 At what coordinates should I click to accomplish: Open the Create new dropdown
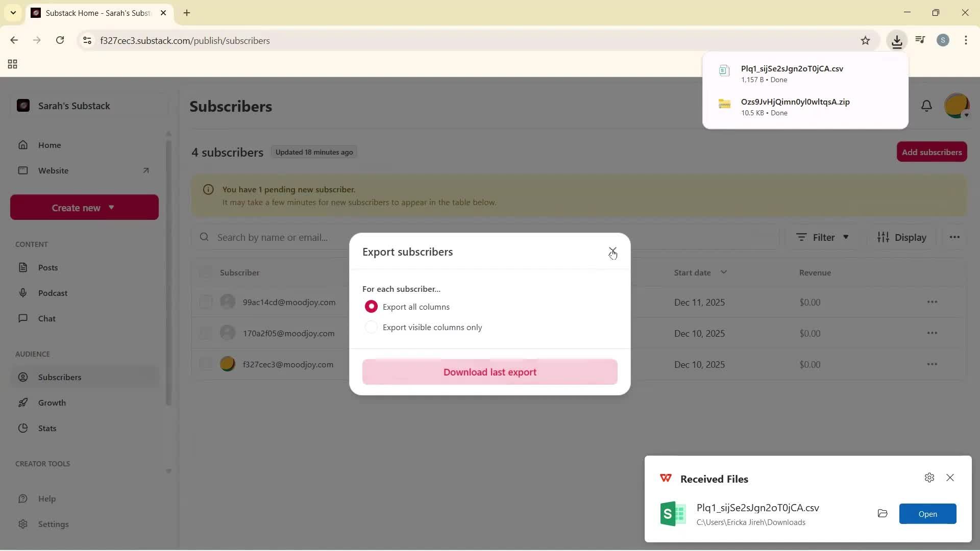click(84, 207)
